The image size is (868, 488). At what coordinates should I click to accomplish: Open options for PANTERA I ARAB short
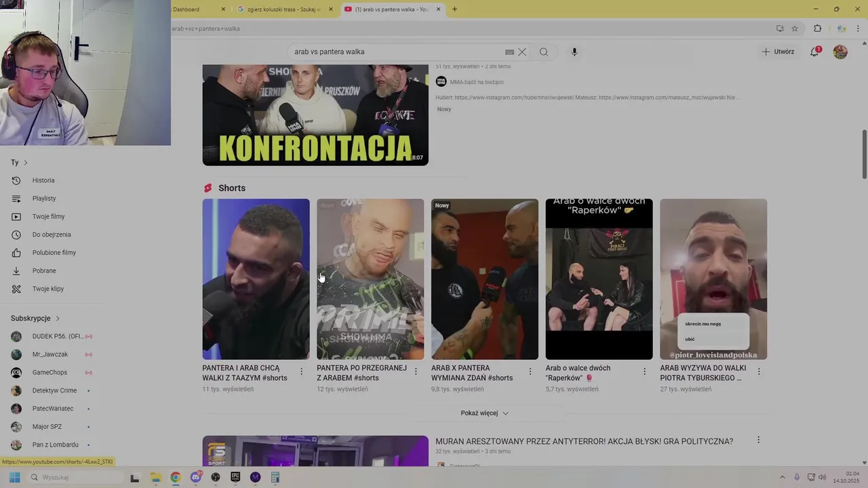[302, 372]
